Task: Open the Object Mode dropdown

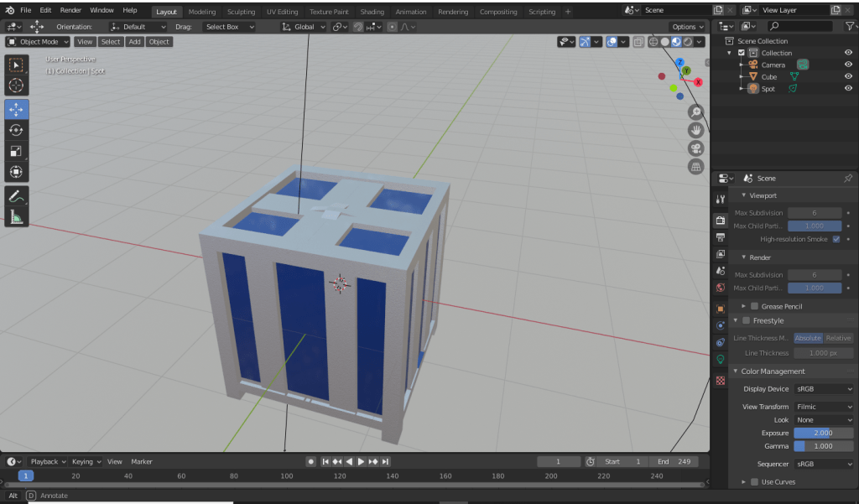Action: click(38, 41)
